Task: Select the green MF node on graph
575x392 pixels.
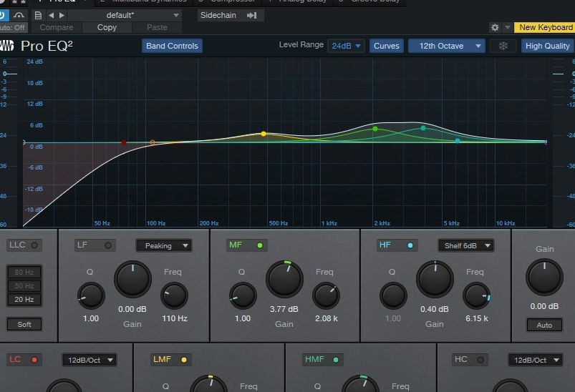Action: (375, 129)
